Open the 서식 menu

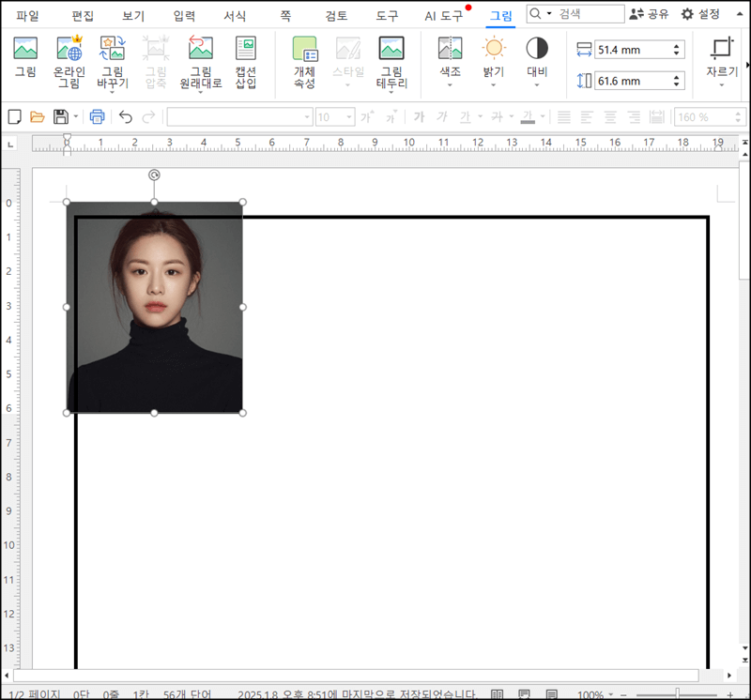[x=235, y=16]
